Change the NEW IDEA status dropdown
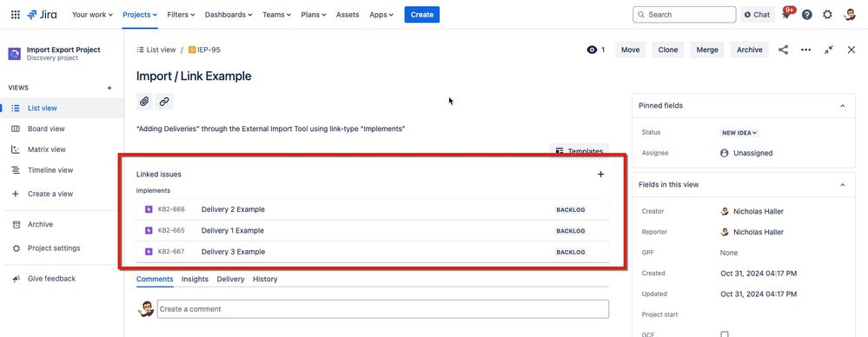This screenshot has height=337, width=868. pos(739,133)
